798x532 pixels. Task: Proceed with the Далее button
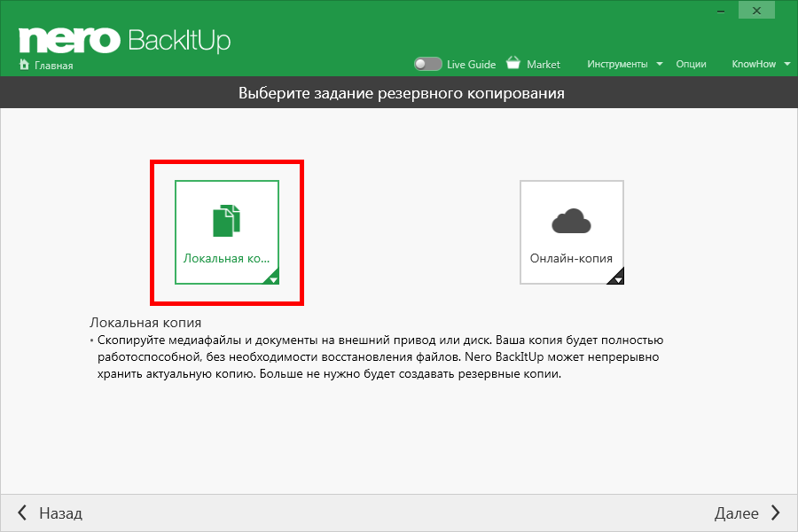[737, 513]
